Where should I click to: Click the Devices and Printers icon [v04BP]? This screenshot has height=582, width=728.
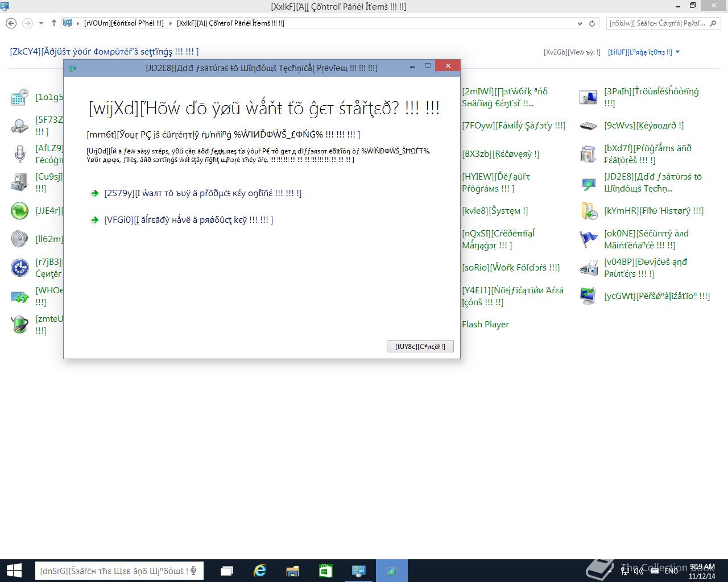(589, 268)
